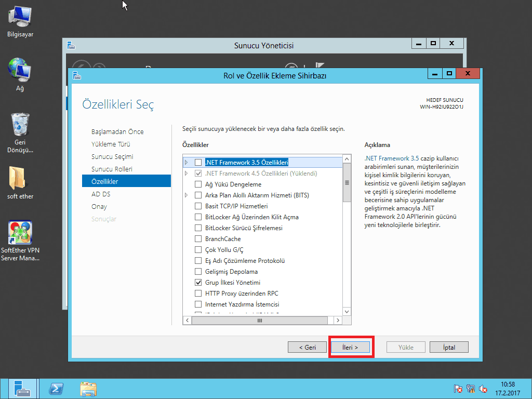
Task: Enable the .NET Framework 3.5 Özellikleri checkbox
Action: [198, 163]
